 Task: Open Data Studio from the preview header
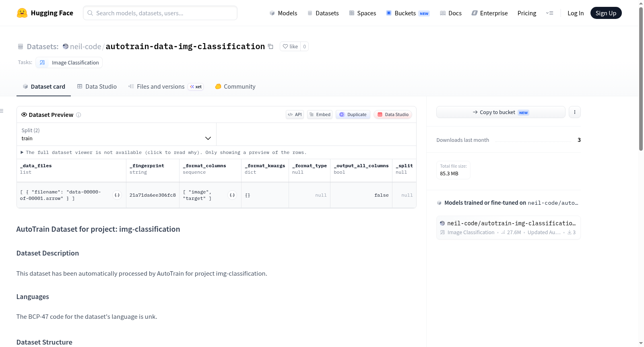[393, 114]
